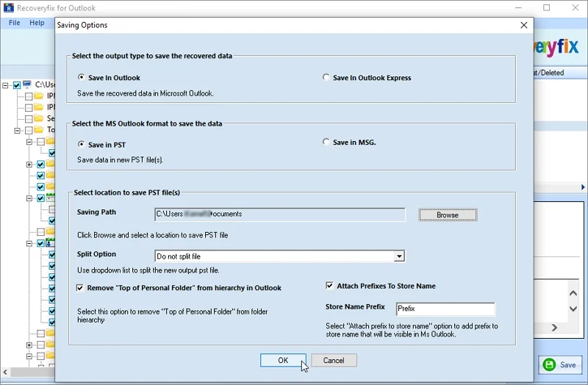Viewport: 588px width, 385px height.
Task: Click the Recoveryfix app icon in title bar
Action: [8, 7]
